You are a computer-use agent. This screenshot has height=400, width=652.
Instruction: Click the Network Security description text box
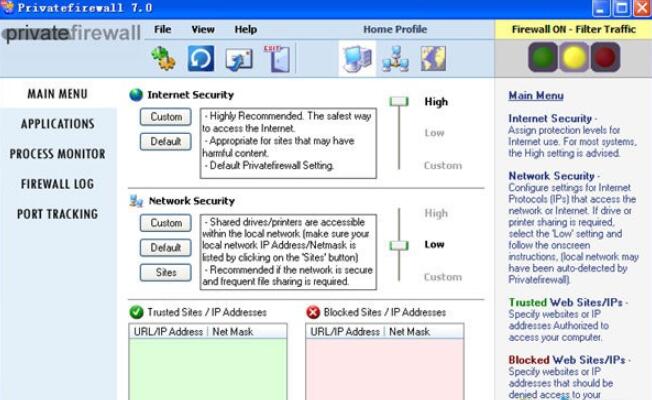[x=288, y=252]
